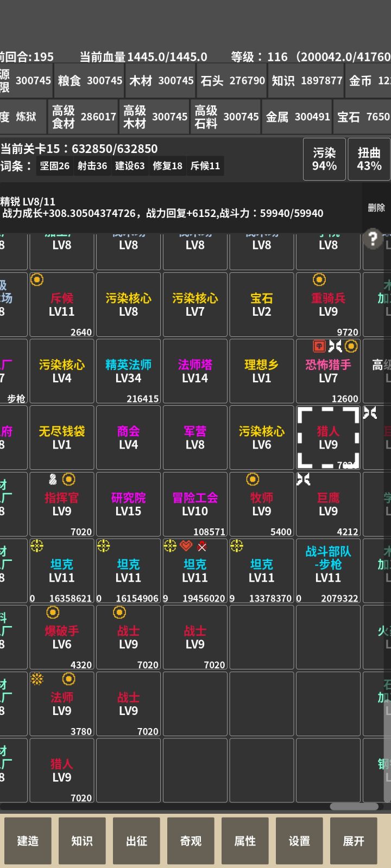Select the 污染核心 LV6 tile
This screenshot has width=391, height=868.
(x=262, y=438)
